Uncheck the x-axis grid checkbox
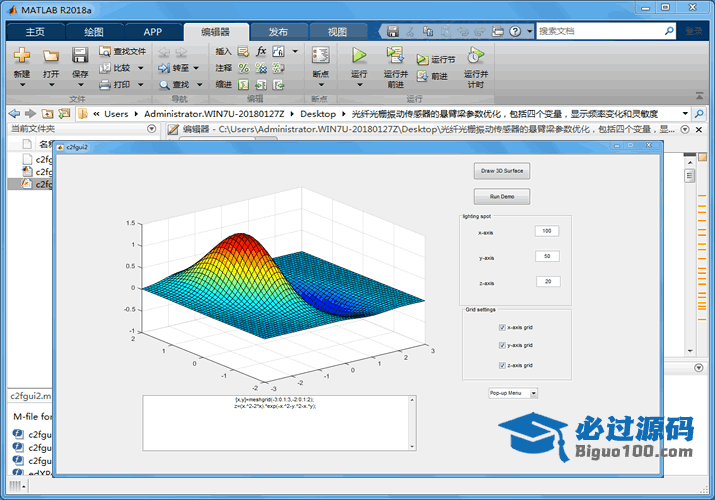Image resolution: width=715 pixels, height=500 pixels. pos(502,327)
